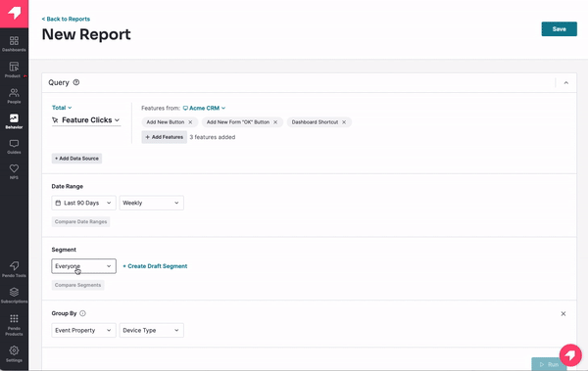The width and height of the screenshot is (588, 371).
Task: Open Pendo Tools in sidebar
Action: point(14,269)
